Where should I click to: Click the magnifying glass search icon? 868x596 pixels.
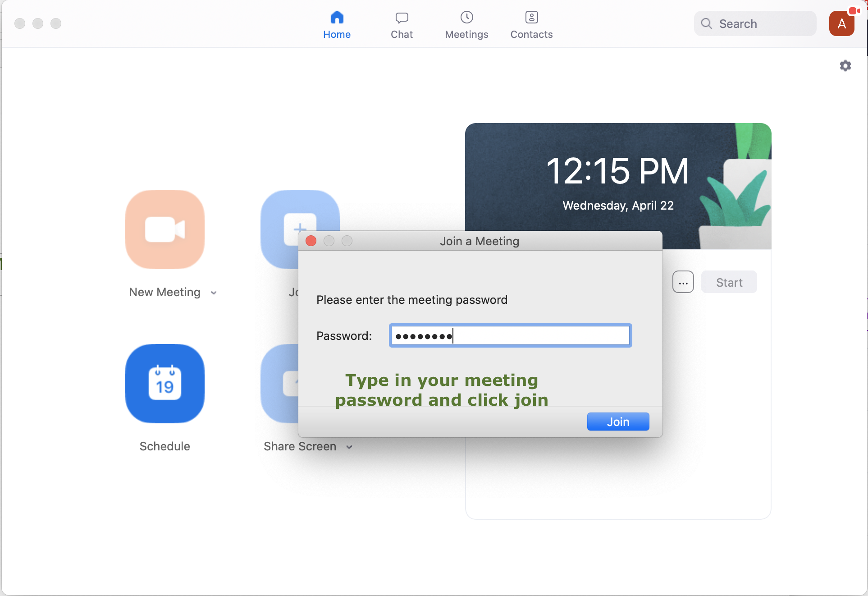(x=707, y=24)
